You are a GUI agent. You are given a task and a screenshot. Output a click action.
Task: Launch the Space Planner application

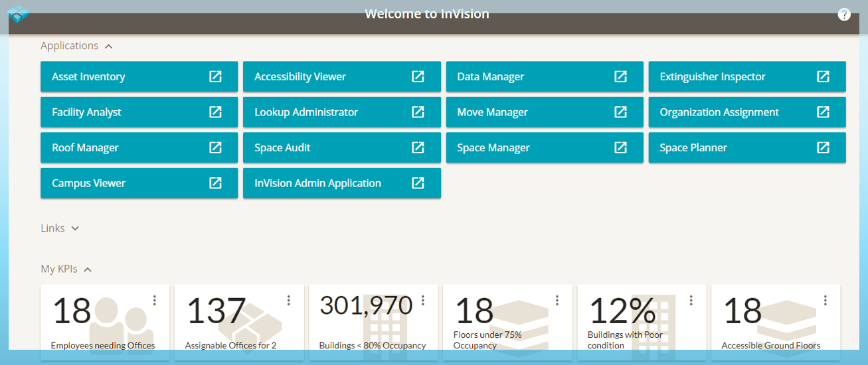747,147
